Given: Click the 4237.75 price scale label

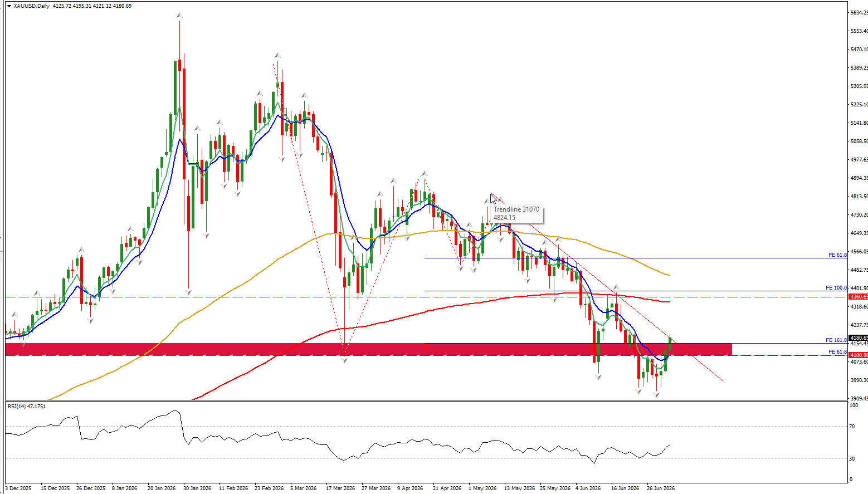Looking at the screenshot, I should tap(859, 325).
